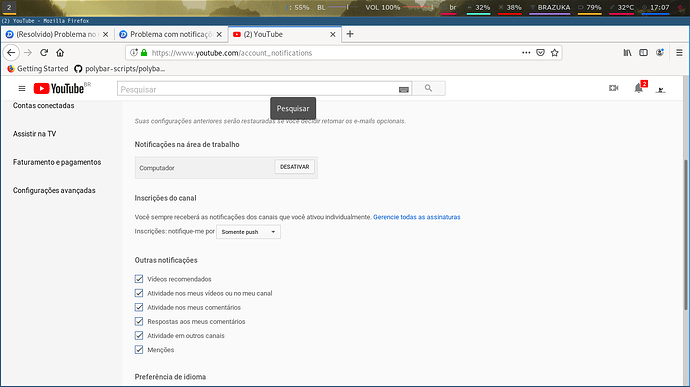The width and height of the screenshot is (690, 387).
Task: Click the 'Preferência de idioma' heading
Action: pos(170,377)
